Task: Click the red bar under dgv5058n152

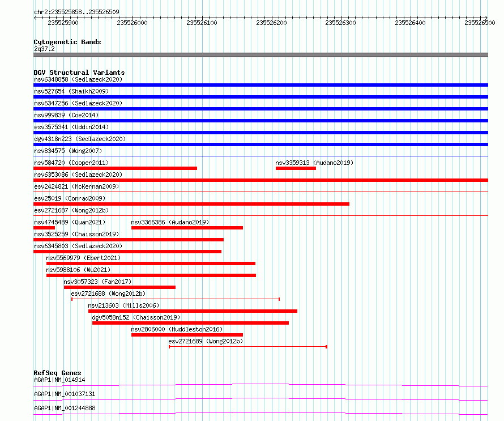Action: coord(190,323)
